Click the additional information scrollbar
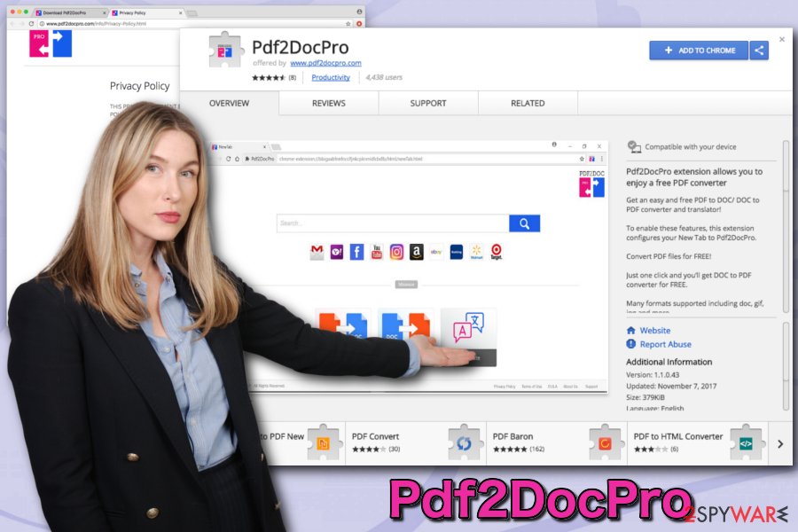 pyautogui.click(x=786, y=365)
